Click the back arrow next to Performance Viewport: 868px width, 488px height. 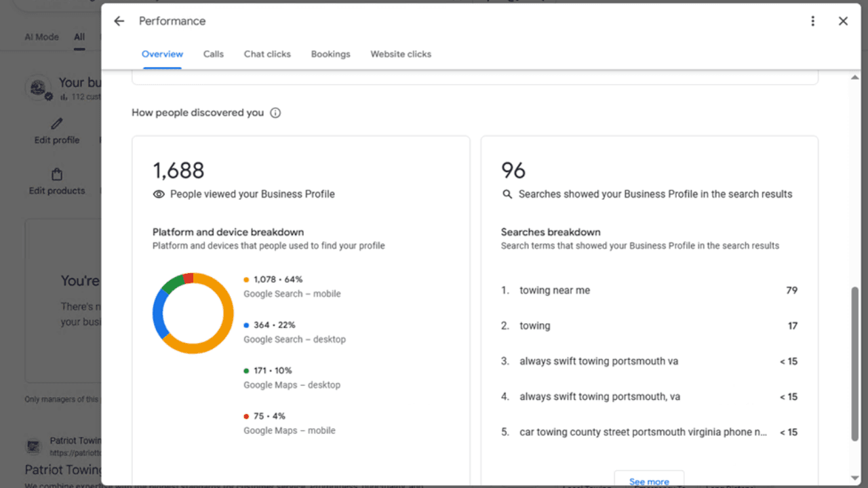(119, 21)
